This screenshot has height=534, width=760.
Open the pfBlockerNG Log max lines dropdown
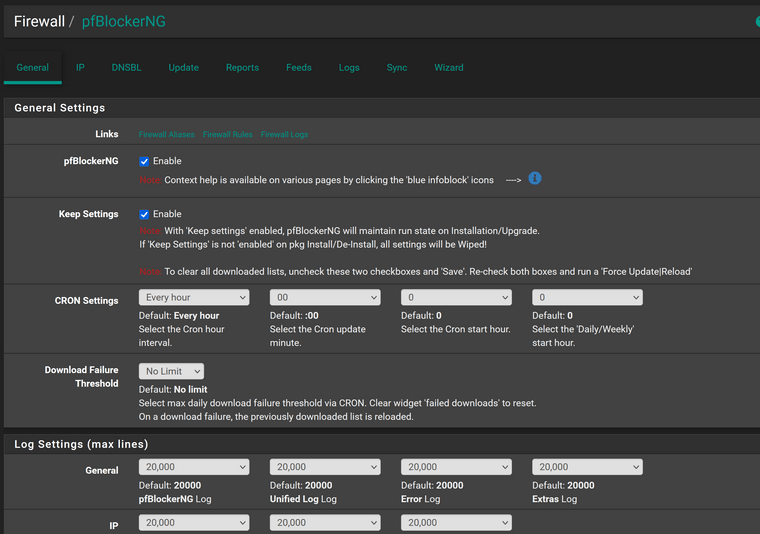pos(194,467)
